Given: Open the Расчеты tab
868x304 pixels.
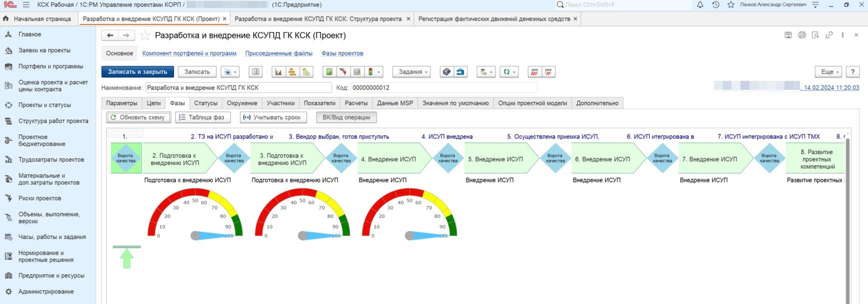Looking at the screenshot, I should (x=356, y=103).
